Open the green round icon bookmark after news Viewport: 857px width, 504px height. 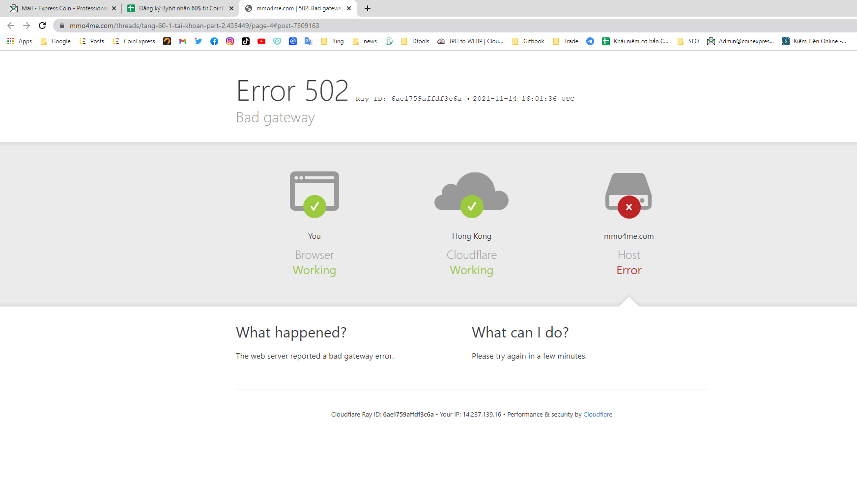(x=389, y=41)
